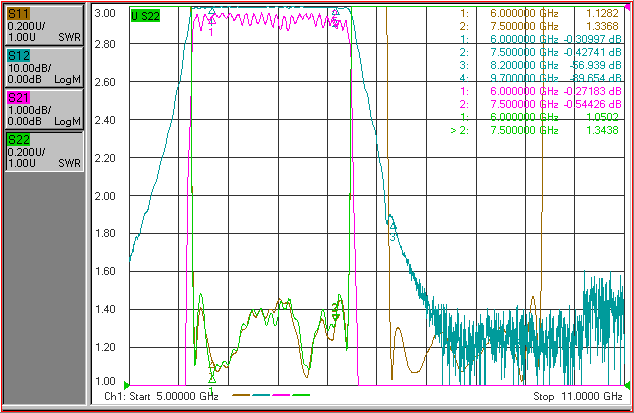Click S11 marker 2 readout value 1.3368
Screen dimensions: 634x413
(x=602, y=26)
